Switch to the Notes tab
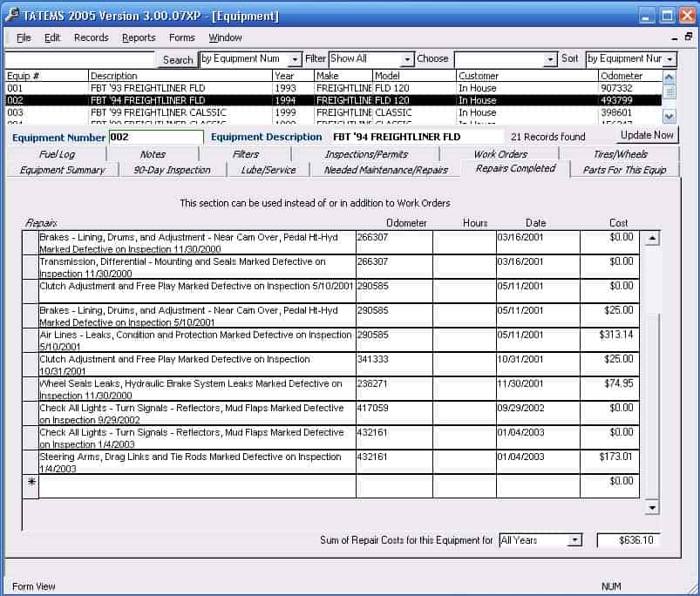The height and width of the screenshot is (596, 700). point(153,154)
